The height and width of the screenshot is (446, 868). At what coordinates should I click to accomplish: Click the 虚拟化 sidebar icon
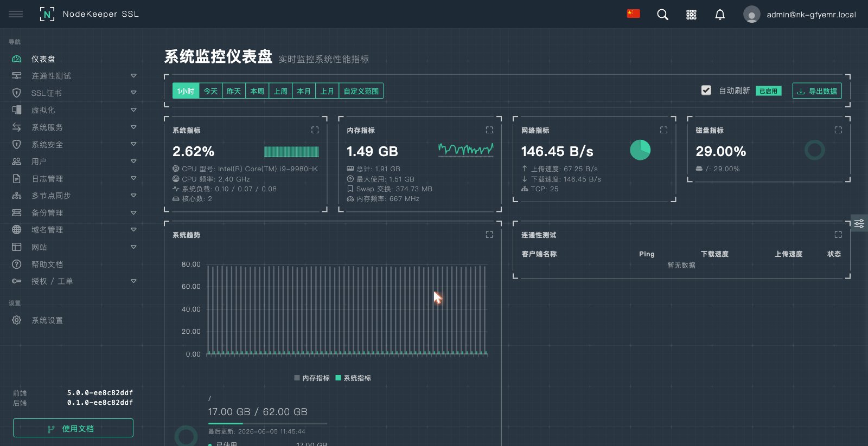point(17,110)
